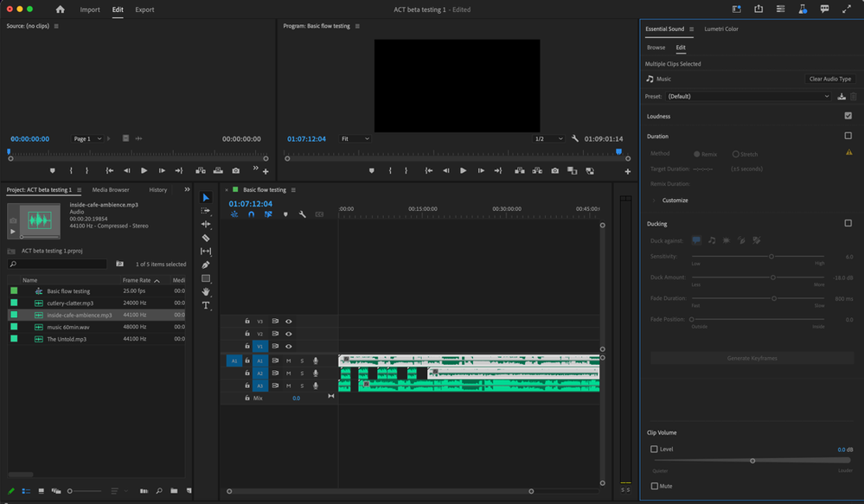Switch to the Lumetri Color tab
Image resolution: width=864 pixels, height=504 pixels.
click(x=721, y=29)
